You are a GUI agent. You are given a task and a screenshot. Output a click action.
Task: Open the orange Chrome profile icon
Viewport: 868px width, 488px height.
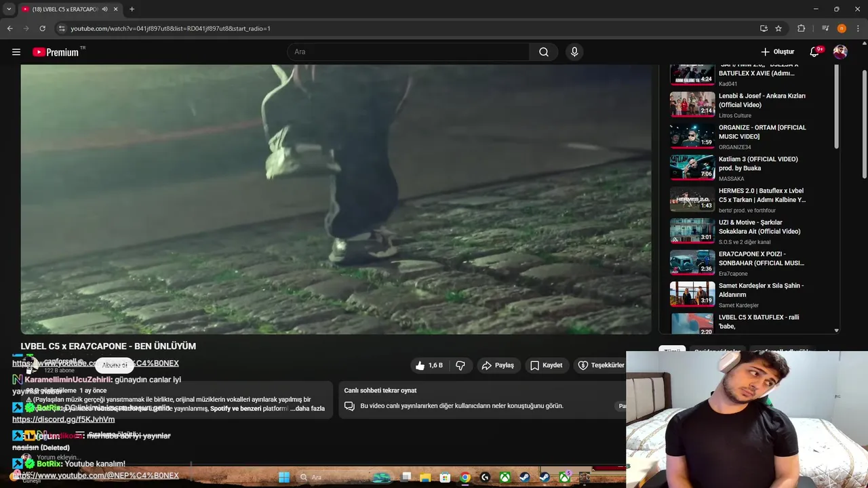(x=842, y=28)
